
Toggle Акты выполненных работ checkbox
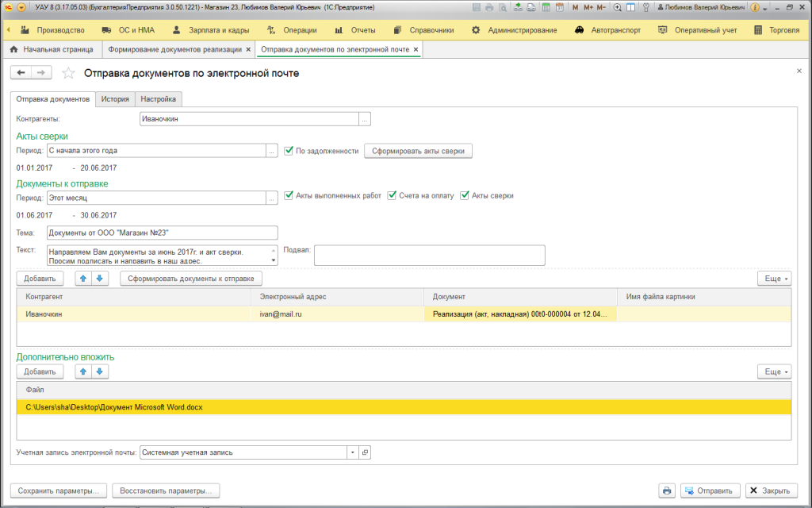[289, 195]
